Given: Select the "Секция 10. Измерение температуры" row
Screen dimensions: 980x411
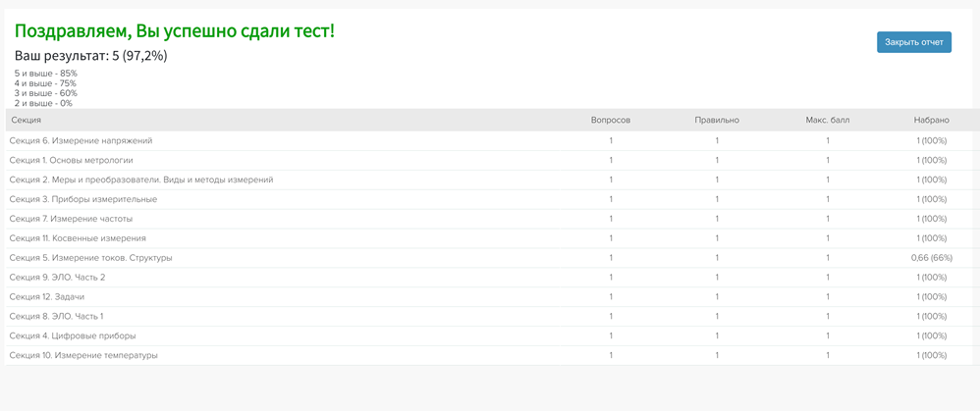Looking at the screenshot, I should (83, 356).
